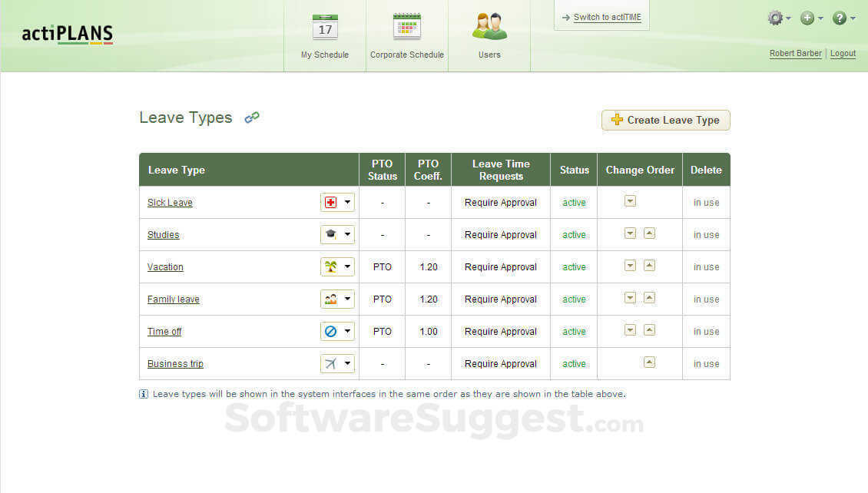Click the Create Leave Type button
Screen dimensions: 868x493
coord(665,120)
